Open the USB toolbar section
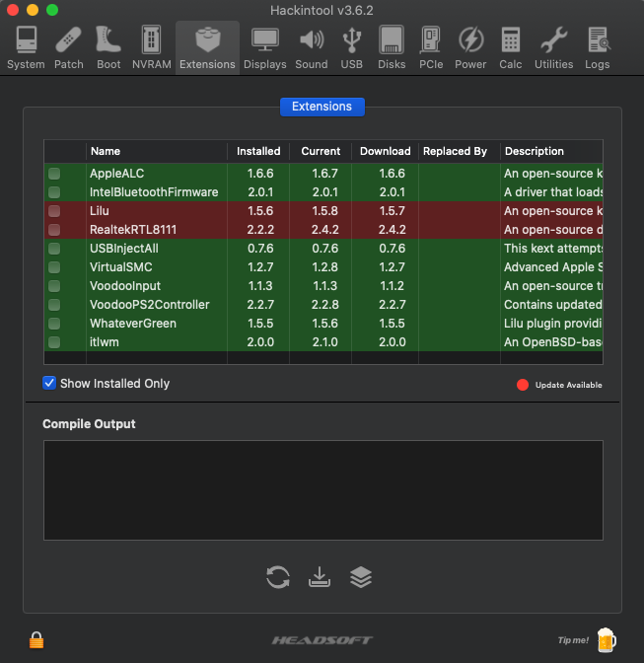 pyautogui.click(x=351, y=47)
